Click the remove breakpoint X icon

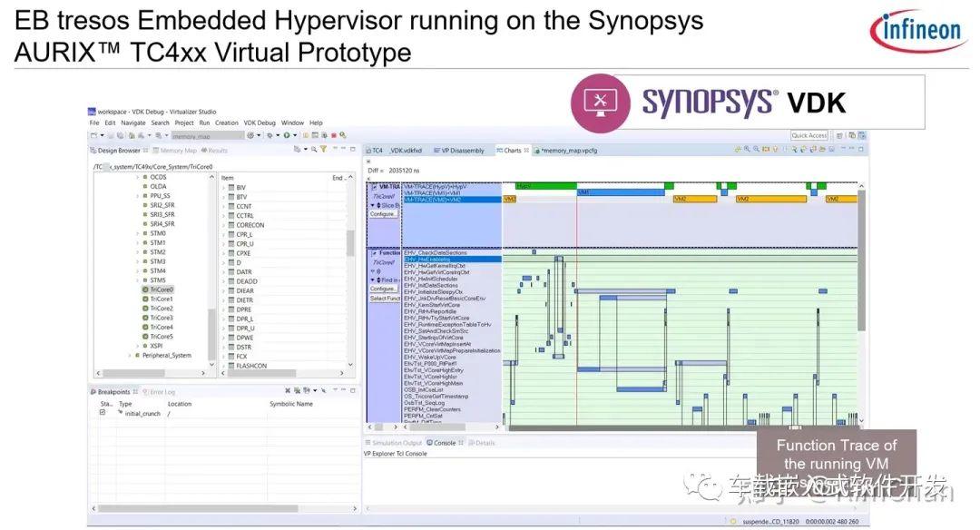[x=288, y=391]
